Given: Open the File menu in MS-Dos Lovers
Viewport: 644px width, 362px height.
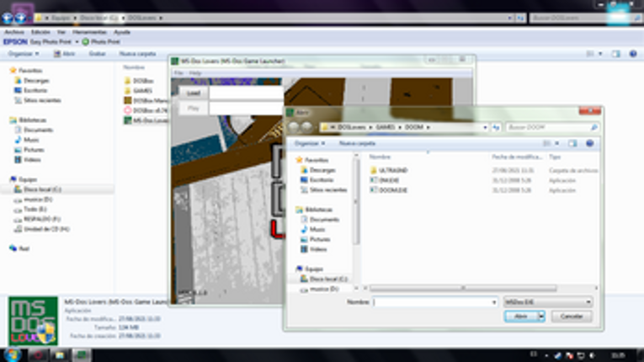Looking at the screenshot, I should point(178,72).
